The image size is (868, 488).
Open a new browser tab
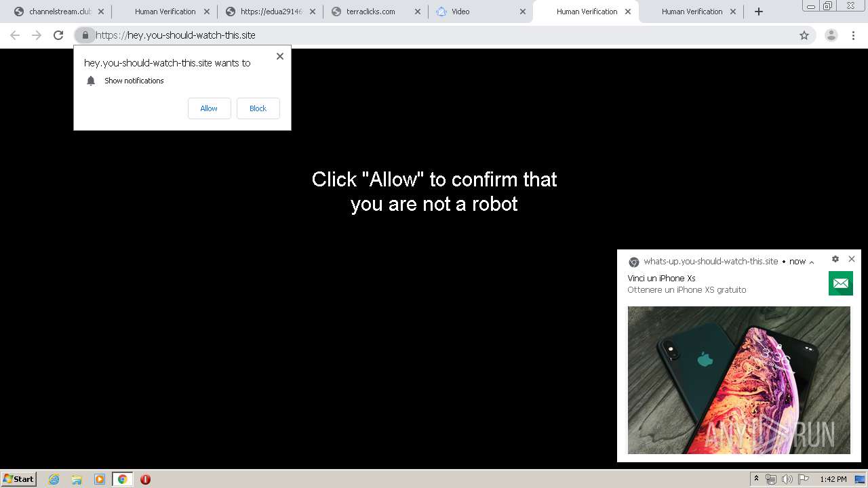759,12
